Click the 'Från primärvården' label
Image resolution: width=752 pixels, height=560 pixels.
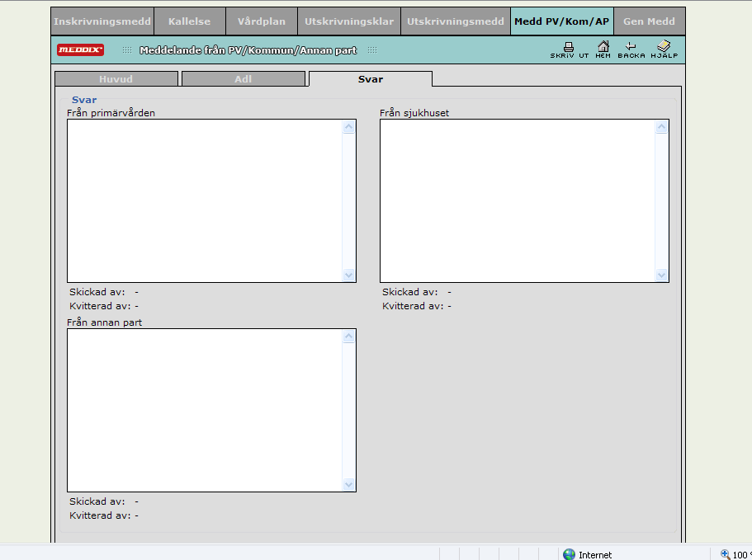tap(111, 113)
